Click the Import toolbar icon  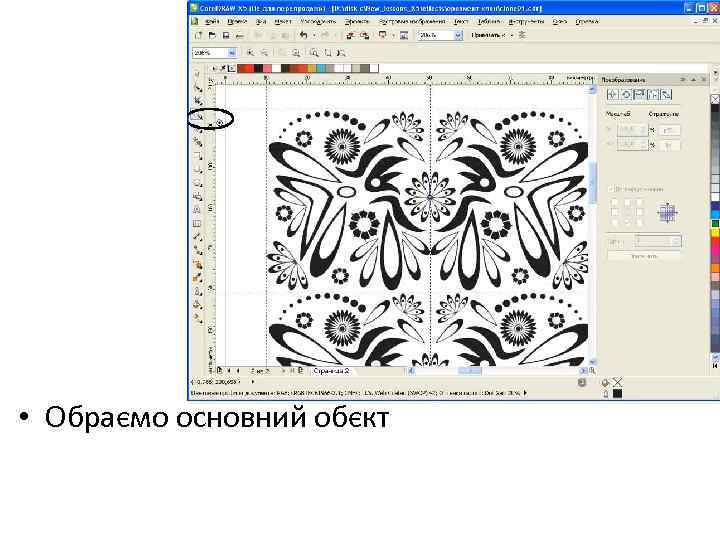(x=350, y=35)
